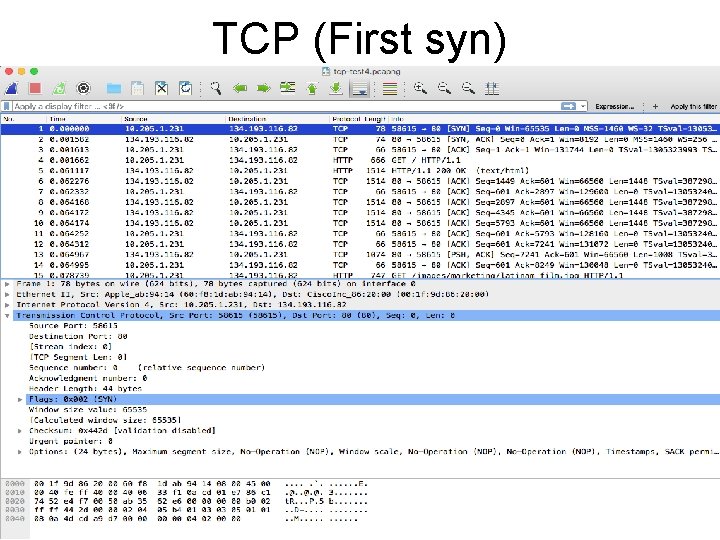Viewport: 720px width, 540px height.
Task: Find a packet with the magnifier icon
Action: (x=215, y=88)
